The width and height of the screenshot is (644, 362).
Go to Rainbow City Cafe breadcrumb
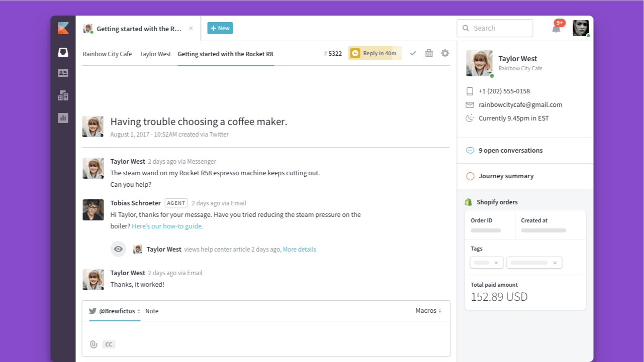click(x=107, y=54)
